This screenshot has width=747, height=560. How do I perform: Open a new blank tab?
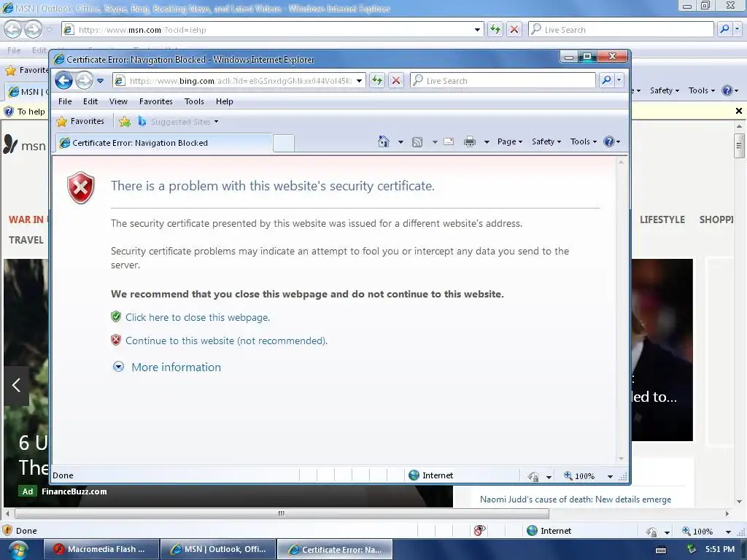click(284, 144)
